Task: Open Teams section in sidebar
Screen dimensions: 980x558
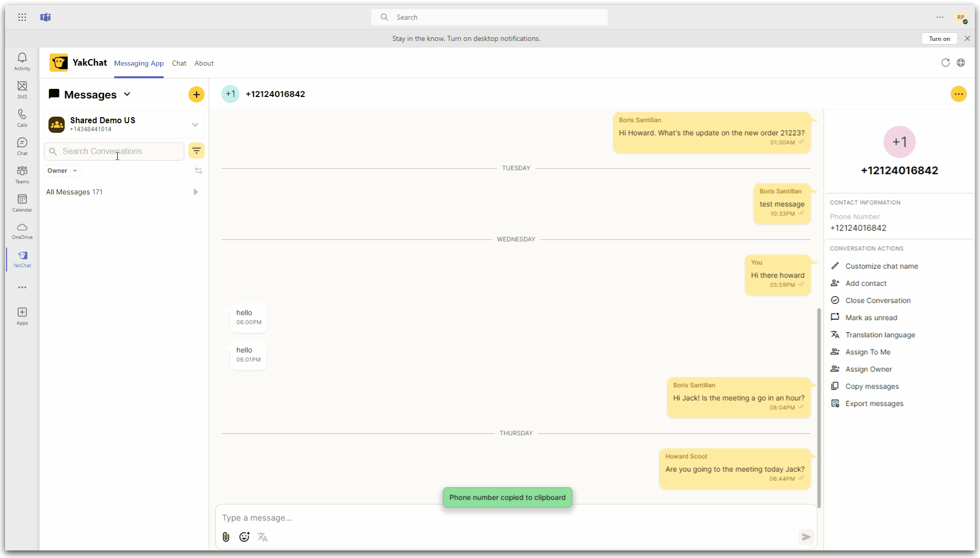Action: coord(22,175)
